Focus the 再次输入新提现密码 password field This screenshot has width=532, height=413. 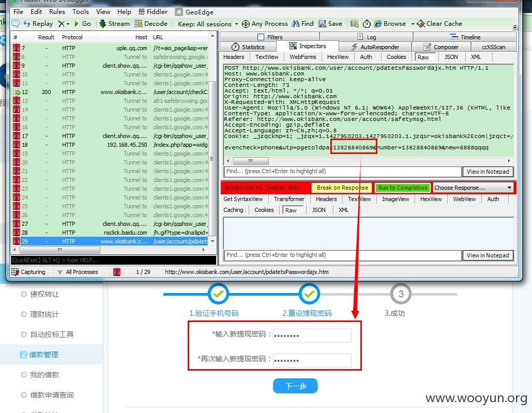point(312,360)
